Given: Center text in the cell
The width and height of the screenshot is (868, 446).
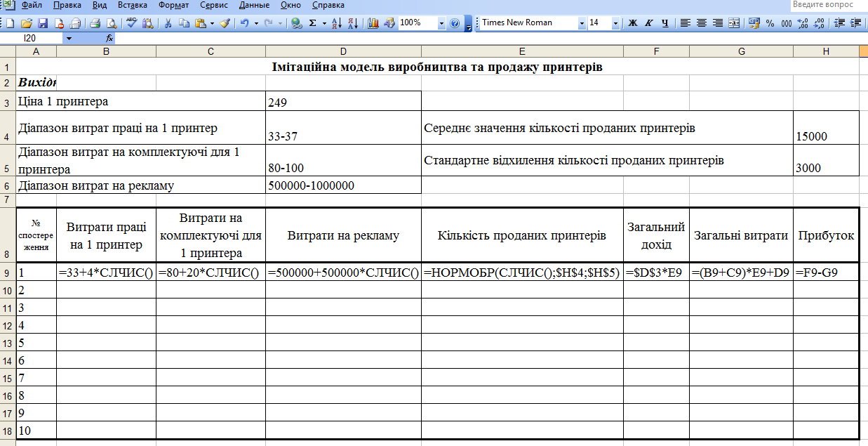Looking at the screenshot, I should 702,22.
